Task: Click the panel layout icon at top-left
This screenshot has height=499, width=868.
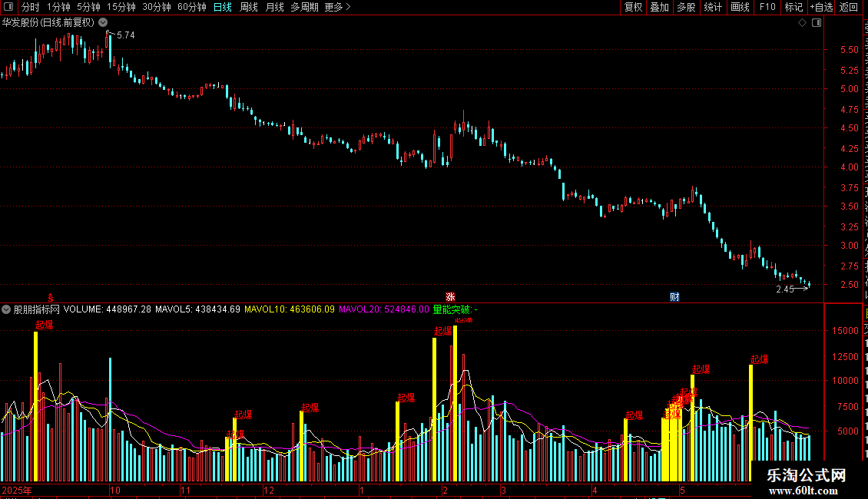Action: (8, 7)
